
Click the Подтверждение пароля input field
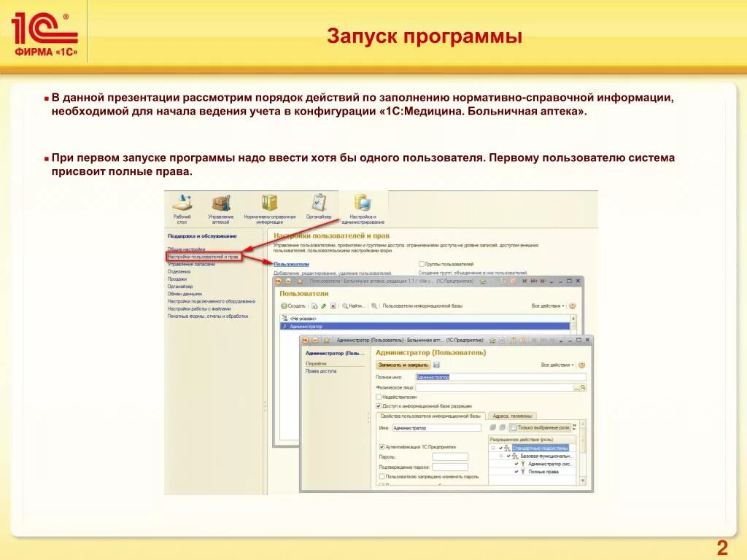pyautogui.click(x=449, y=467)
